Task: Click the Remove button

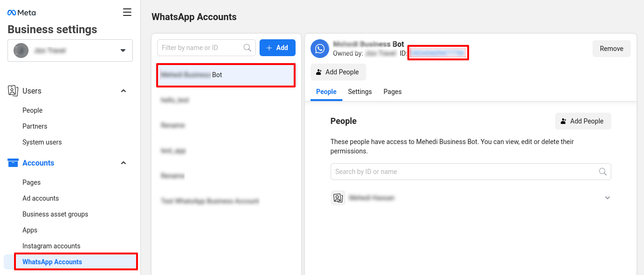Action: pyautogui.click(x=611, y=49)
